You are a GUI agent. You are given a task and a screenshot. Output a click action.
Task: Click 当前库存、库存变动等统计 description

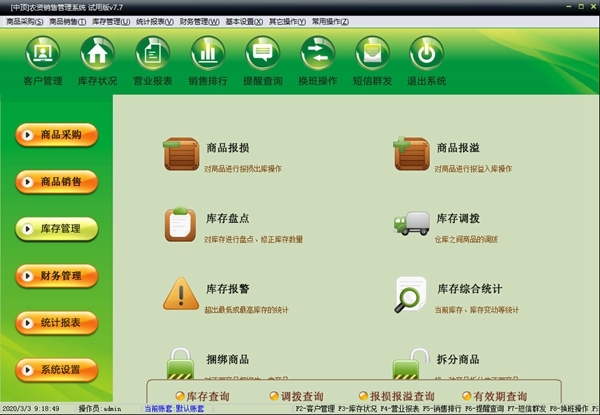[477, 310]
